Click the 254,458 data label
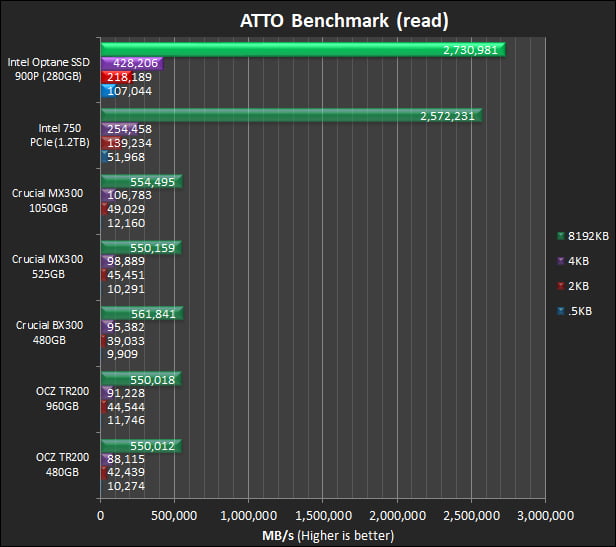Screen dimensions: 616x547 (x=129, y=129)
